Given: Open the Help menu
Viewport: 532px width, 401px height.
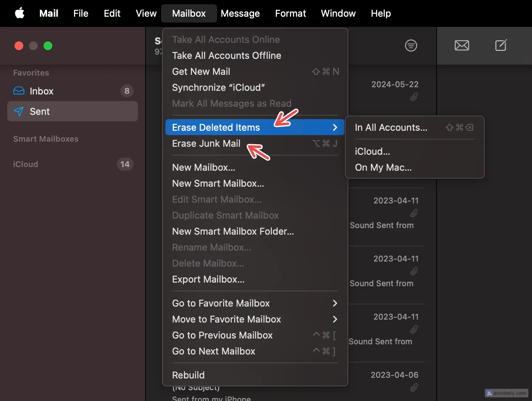Looking at the screenshot, I should tap(381, 13).
